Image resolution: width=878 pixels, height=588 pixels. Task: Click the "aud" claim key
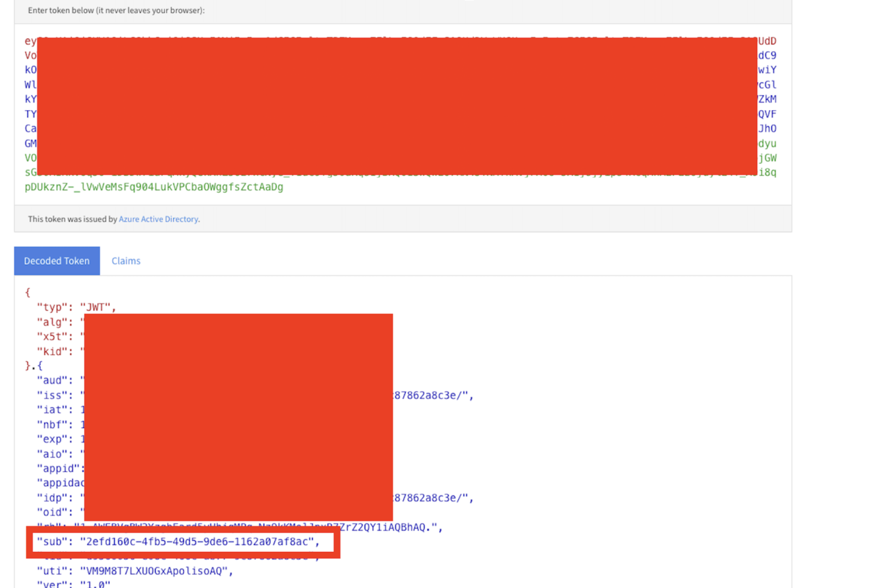tap(52, 380)
